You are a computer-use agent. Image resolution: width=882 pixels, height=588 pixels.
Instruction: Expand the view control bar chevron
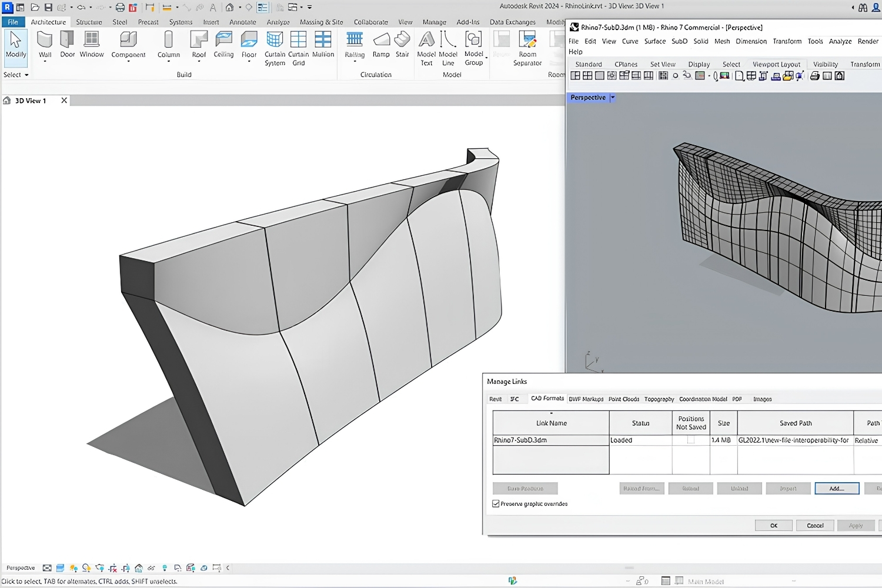coord(228,568)
